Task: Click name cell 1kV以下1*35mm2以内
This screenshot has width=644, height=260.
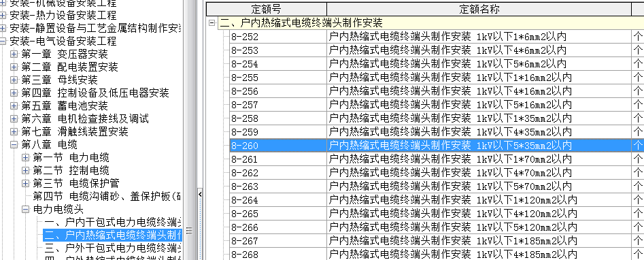Action: 479,118
